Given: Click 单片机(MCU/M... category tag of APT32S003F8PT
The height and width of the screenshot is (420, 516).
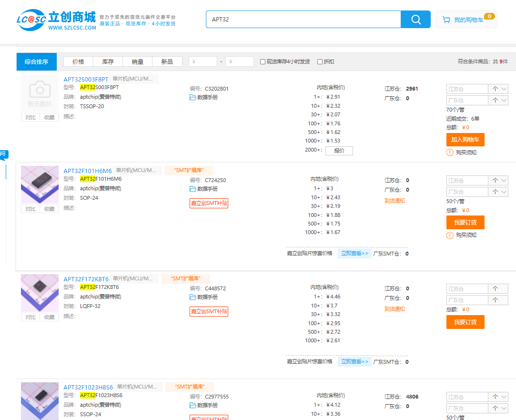Looking at the screenshot, I should click(134, 79).
